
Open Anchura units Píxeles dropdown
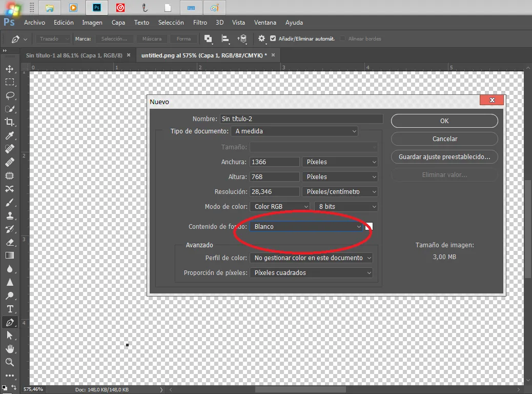click(340, 162)
